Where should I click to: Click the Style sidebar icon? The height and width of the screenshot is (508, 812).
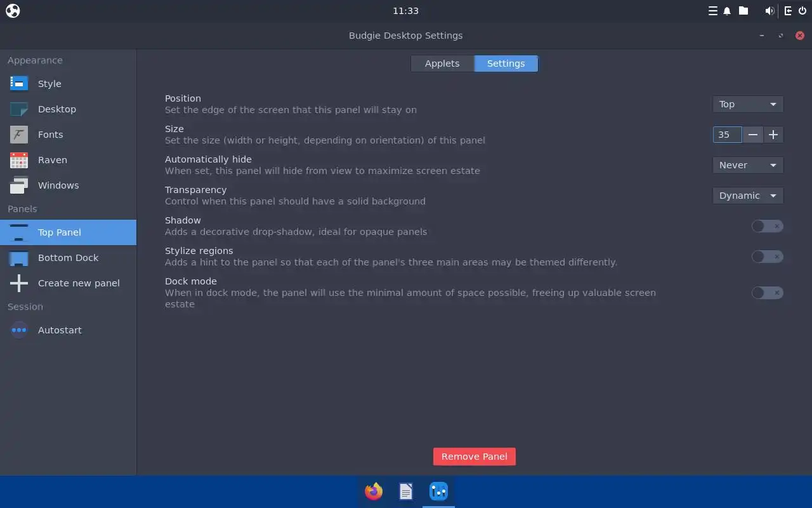[x=19, y=83]
